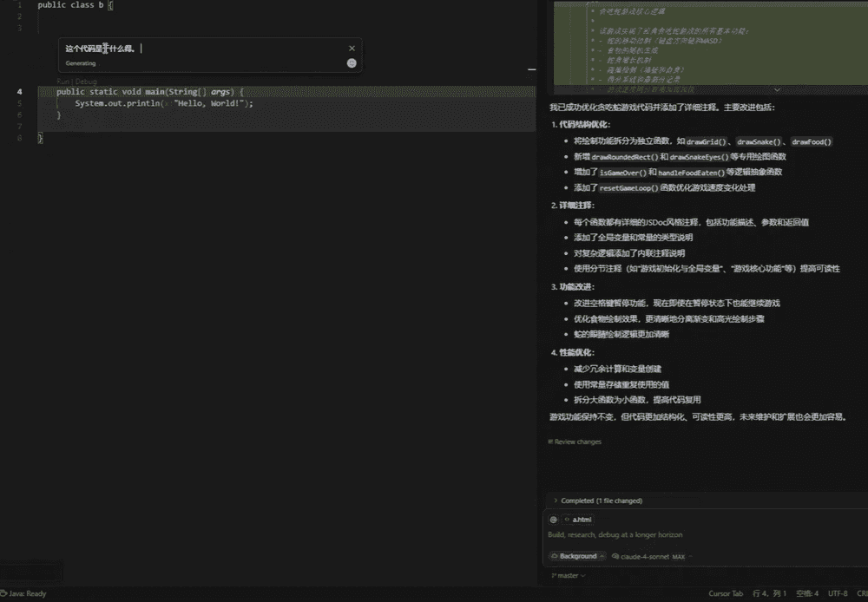Viewport: 868px width, 602px height.
Task: Click the chat input field placeholder
Action: click(615, 534)
